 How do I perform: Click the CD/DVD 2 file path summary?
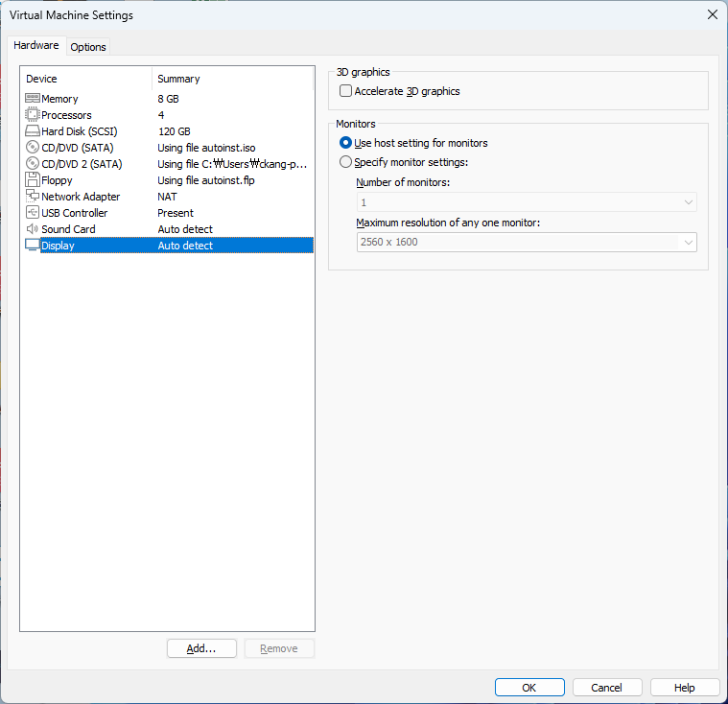232,164
